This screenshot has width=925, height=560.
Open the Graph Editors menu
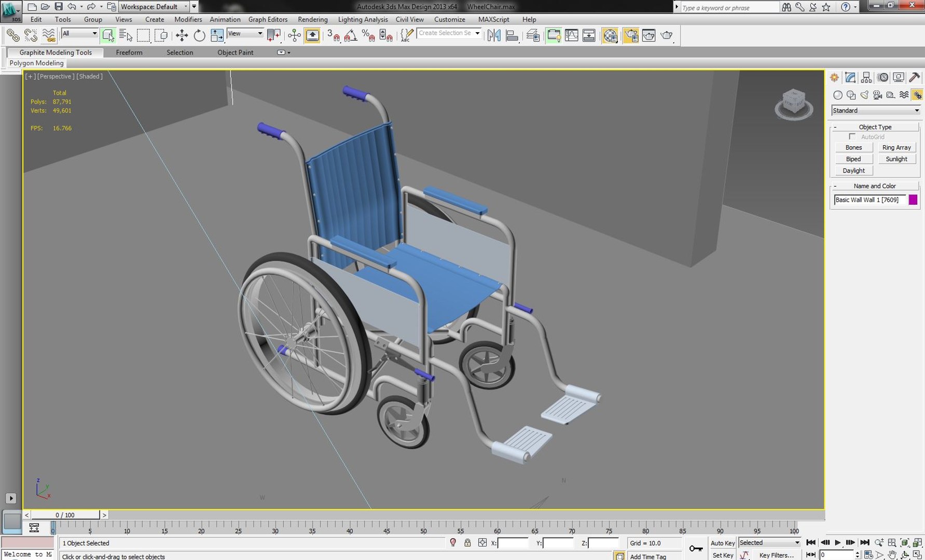tap(268, 19)
